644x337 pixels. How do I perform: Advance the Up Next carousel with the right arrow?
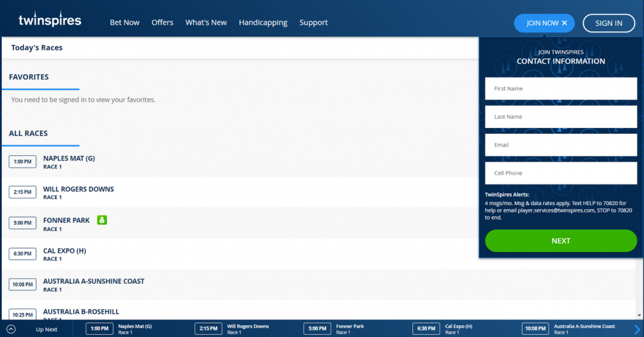pyautogui.click(x=637, y=329)
